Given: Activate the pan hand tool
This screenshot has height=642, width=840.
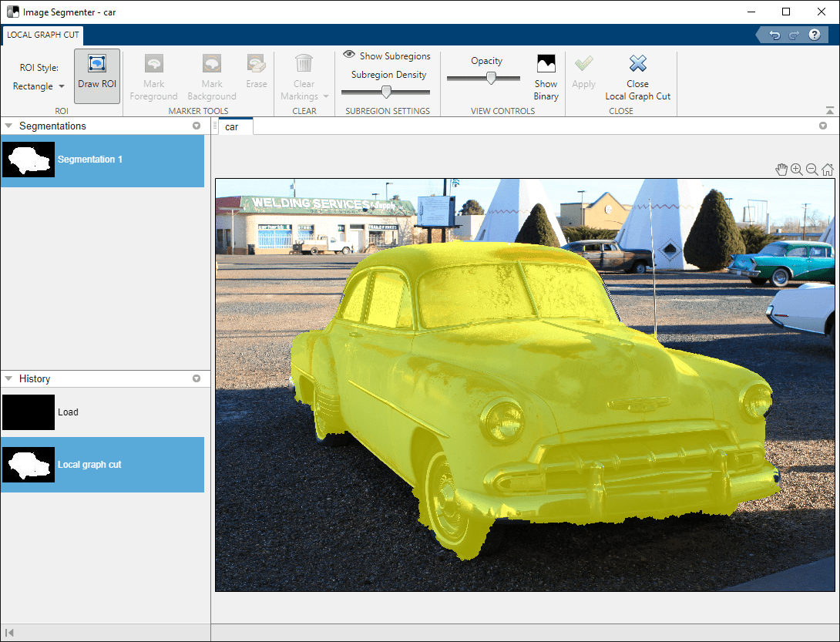Looking at the screenshot, I should click(x=781, y=170).
